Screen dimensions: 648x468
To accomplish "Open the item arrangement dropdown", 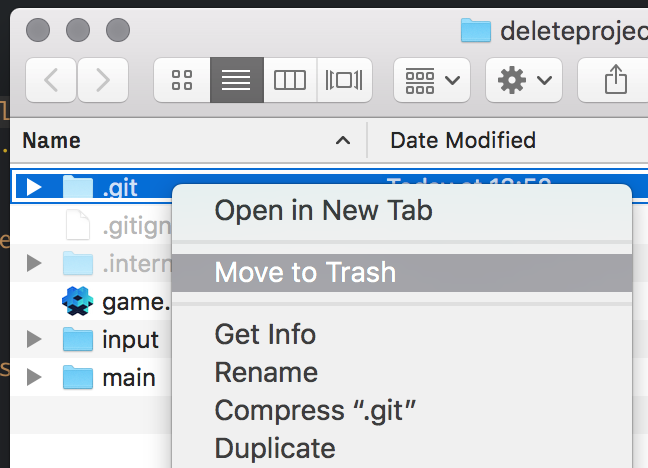I will 432,80.
